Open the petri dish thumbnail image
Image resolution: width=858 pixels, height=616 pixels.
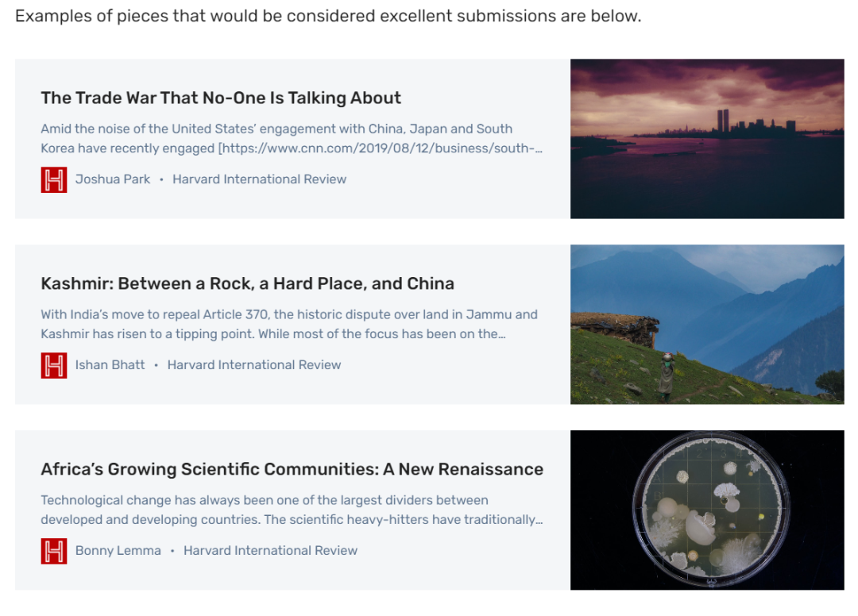tap(707, 510)
